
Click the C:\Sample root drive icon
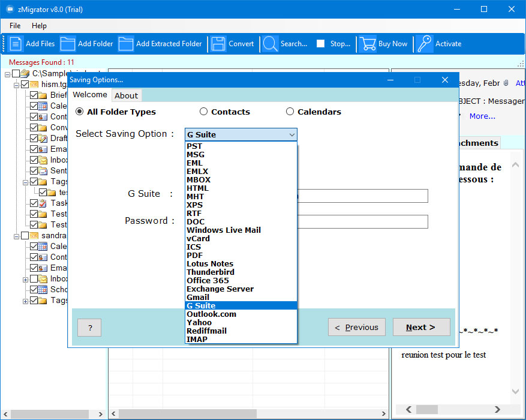click(25, 73)
